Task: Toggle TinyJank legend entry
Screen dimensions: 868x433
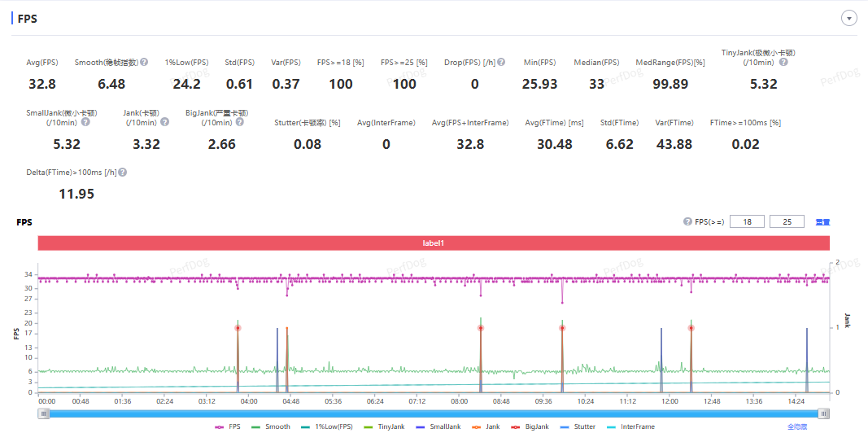Action: [x=383, y=427]
